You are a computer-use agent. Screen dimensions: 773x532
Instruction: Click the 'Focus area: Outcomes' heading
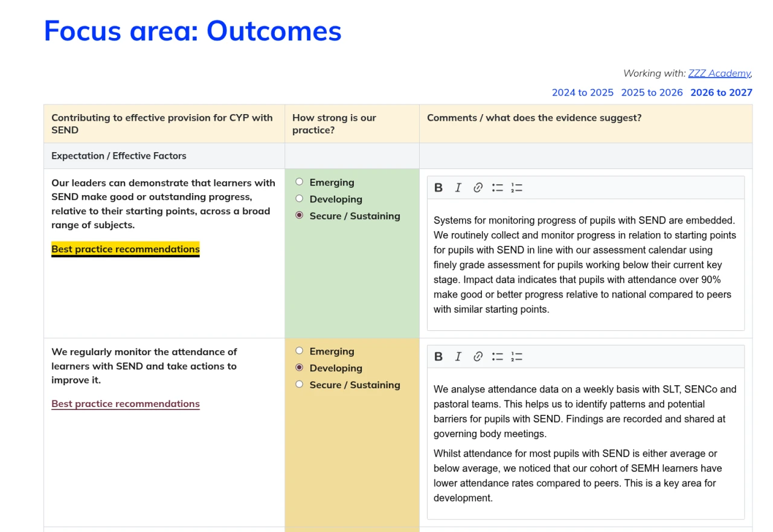coord(193,31)
